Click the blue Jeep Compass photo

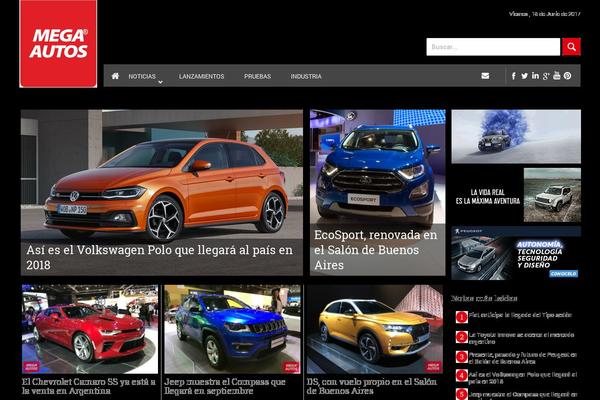232,329
